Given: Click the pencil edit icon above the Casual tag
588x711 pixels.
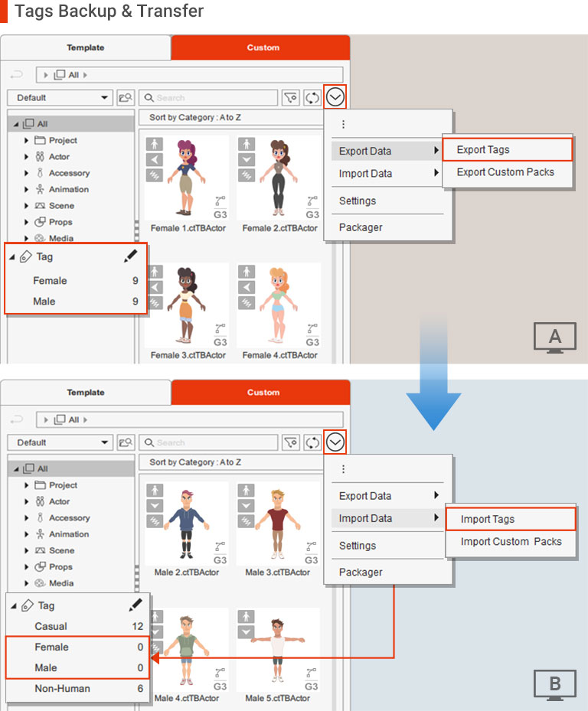Looking at the screenshot, I should pyautogui.click(x=136, y=605).
